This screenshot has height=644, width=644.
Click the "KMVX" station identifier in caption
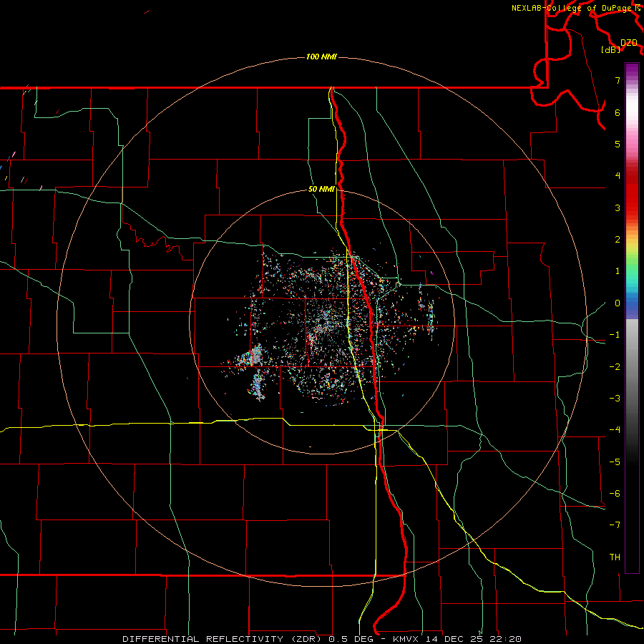[406, 639]
